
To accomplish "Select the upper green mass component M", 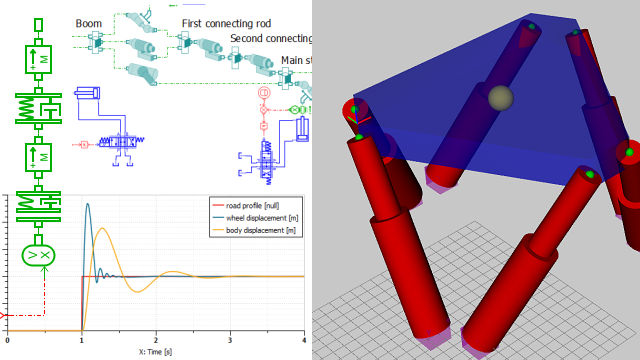I will (38, 59).
